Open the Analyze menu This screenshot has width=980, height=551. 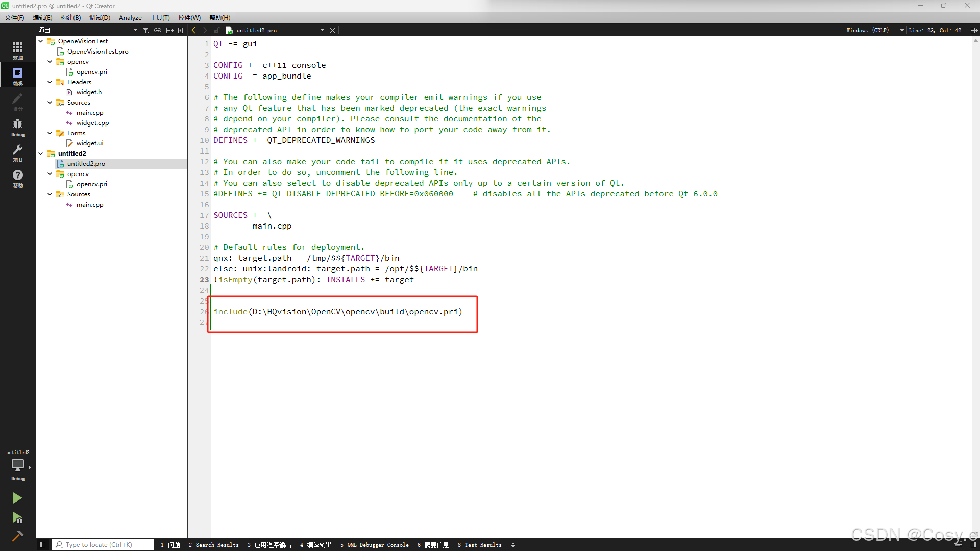click(130, 18)
